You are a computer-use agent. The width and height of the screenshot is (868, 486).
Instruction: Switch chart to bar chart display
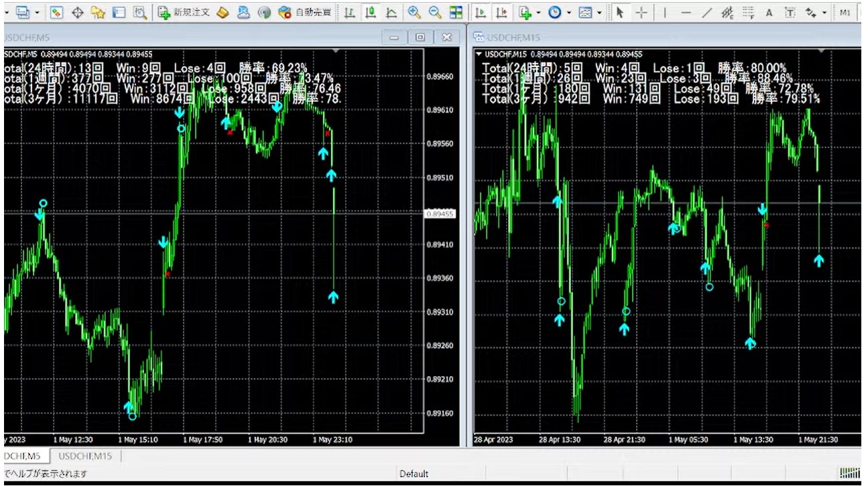350,12
